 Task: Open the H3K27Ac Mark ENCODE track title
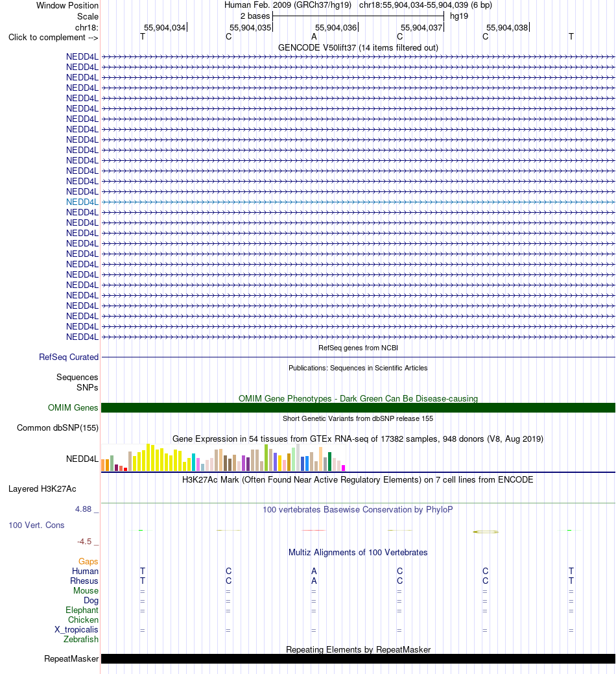click(358, 479)
